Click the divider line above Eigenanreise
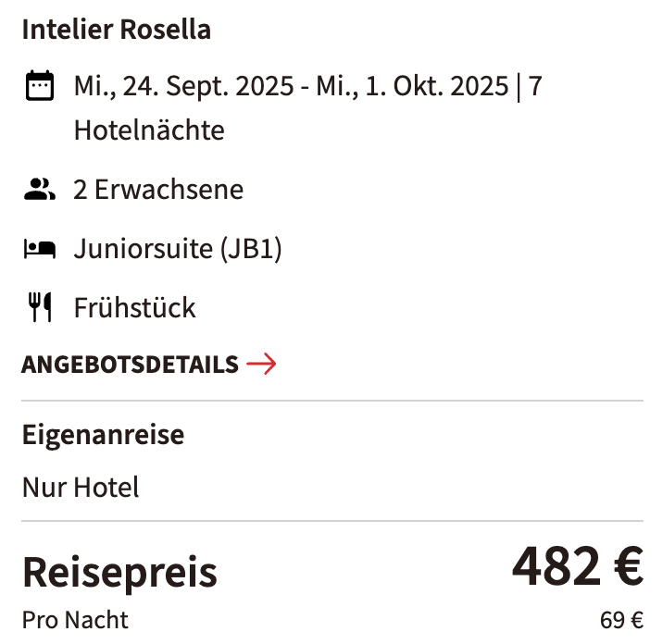 332,400
